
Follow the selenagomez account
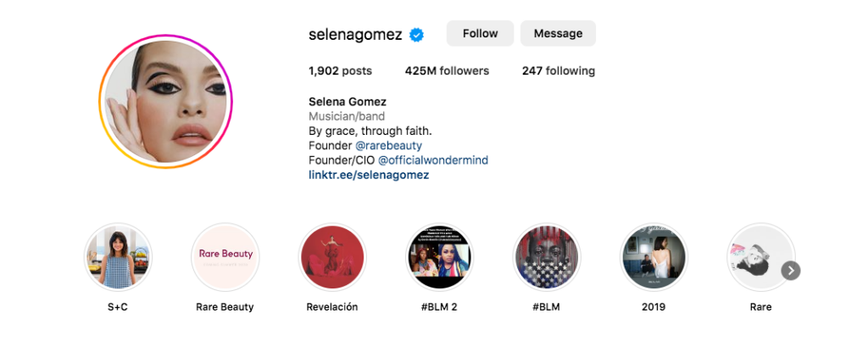coord(480,33)
